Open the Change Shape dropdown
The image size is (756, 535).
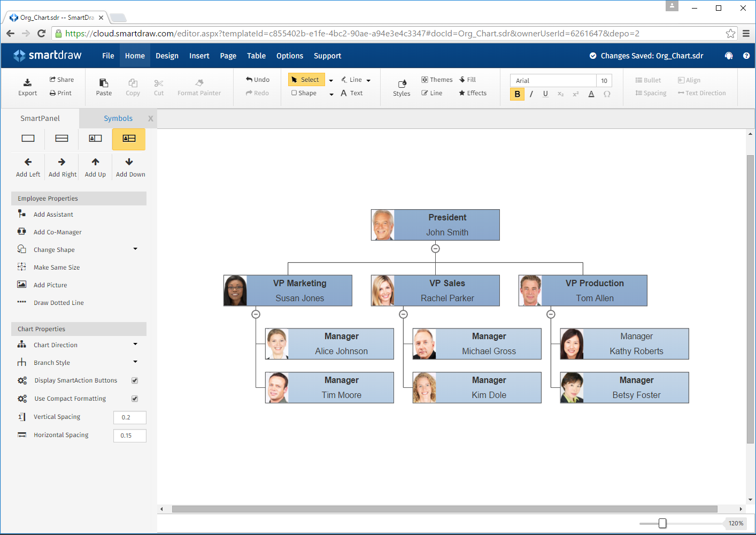(135, 249)
